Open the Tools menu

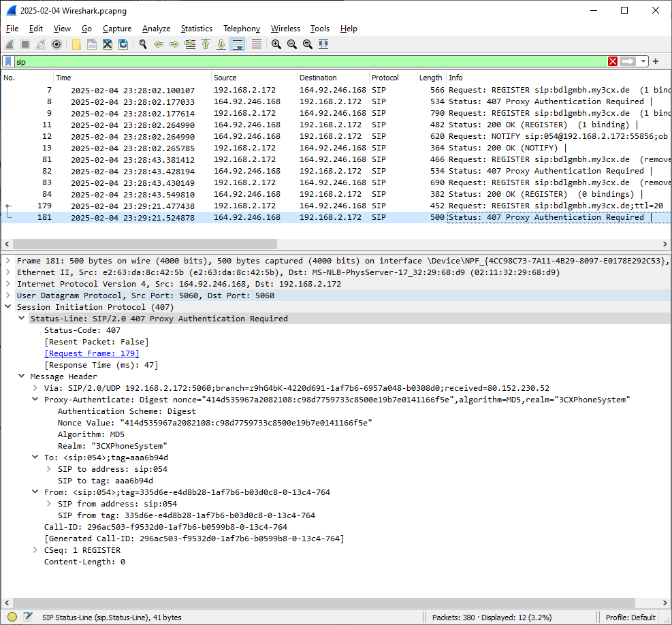coord(320,29)
